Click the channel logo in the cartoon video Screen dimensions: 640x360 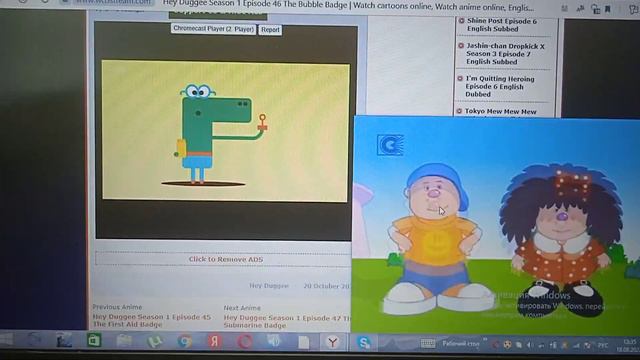pyautogui.click(x=390, y=145)
